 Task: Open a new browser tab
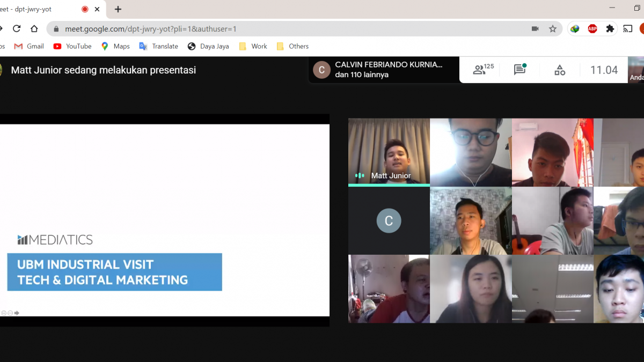pos(118,9)
